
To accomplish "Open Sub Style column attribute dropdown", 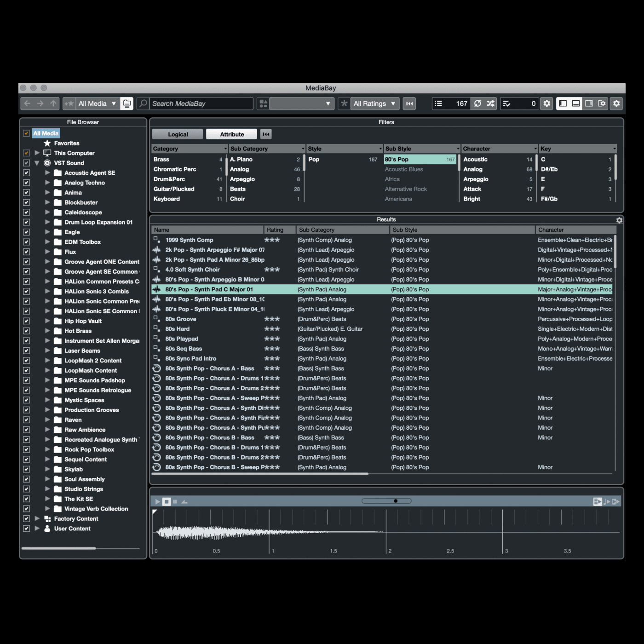I will click(458, 149).
